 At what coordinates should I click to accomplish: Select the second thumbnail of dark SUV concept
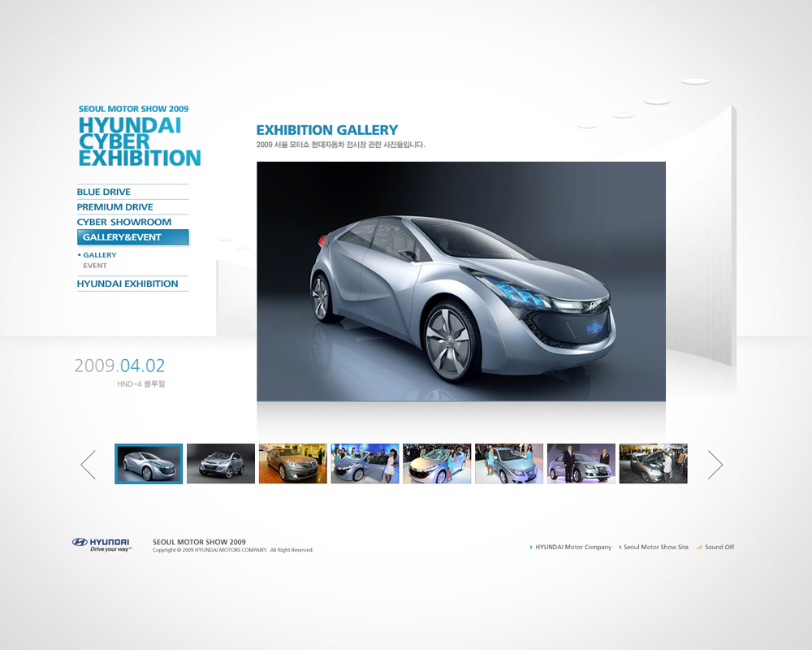point(221,464)
